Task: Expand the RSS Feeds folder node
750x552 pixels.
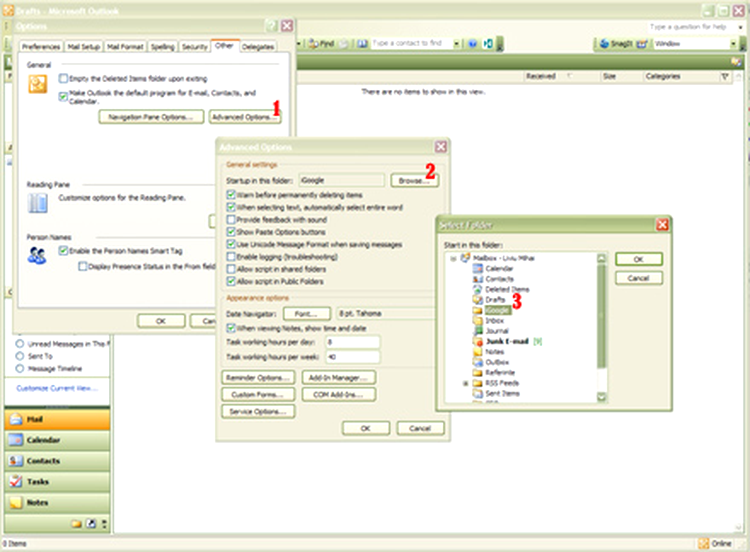Action: point(465,383)
